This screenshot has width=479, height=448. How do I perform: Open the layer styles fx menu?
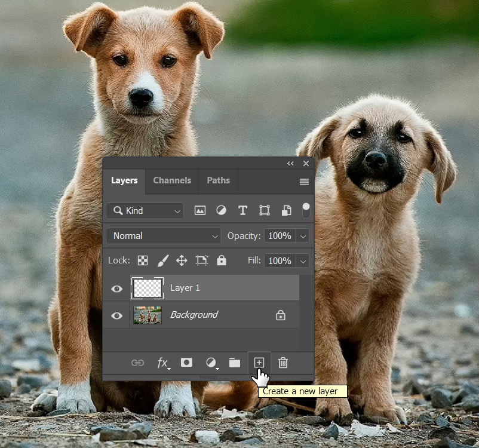(162, 363)
